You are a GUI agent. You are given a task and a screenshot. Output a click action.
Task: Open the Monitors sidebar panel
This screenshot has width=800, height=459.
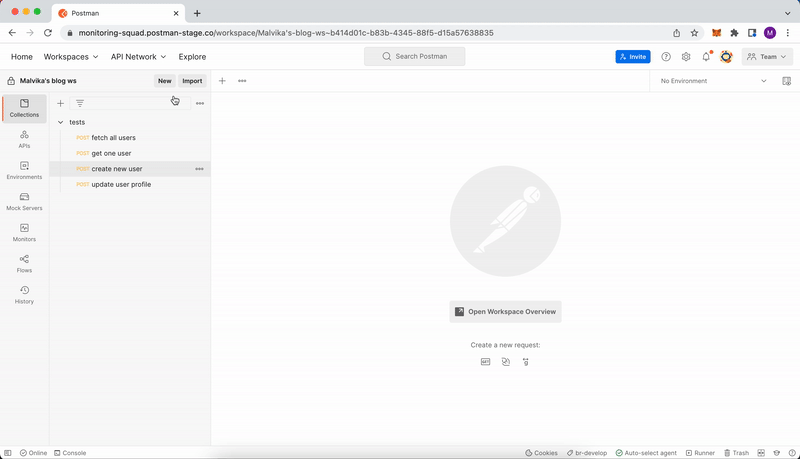[x=24, y=232]
